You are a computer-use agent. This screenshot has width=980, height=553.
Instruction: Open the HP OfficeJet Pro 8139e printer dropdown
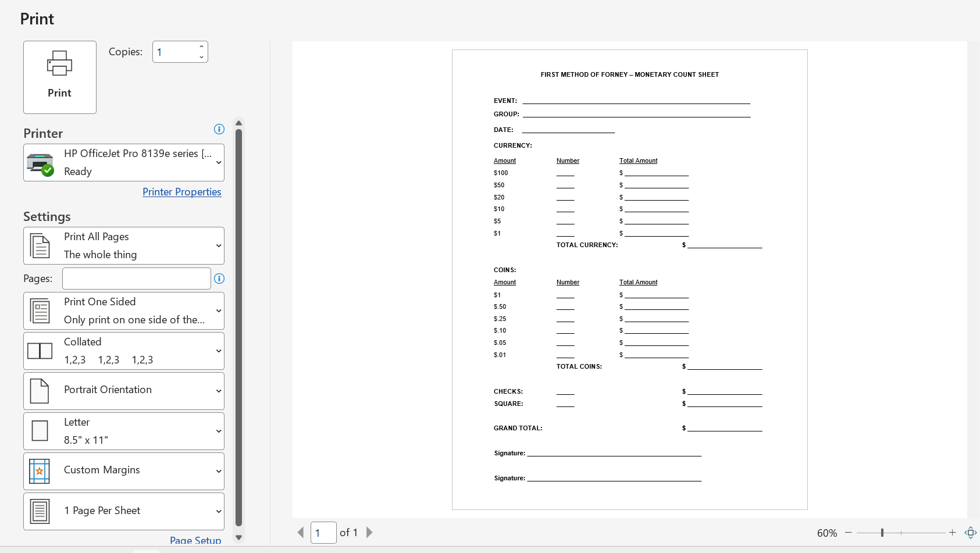[124, 162]
